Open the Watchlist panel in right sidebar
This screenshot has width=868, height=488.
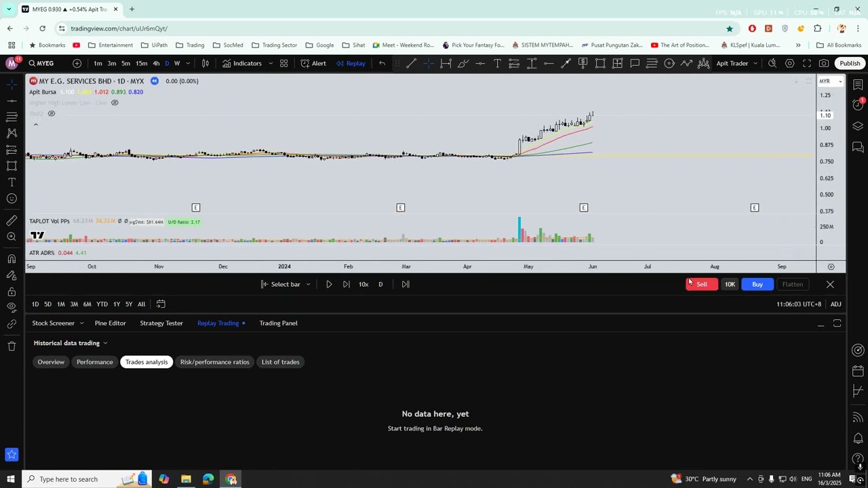point(858,85)
